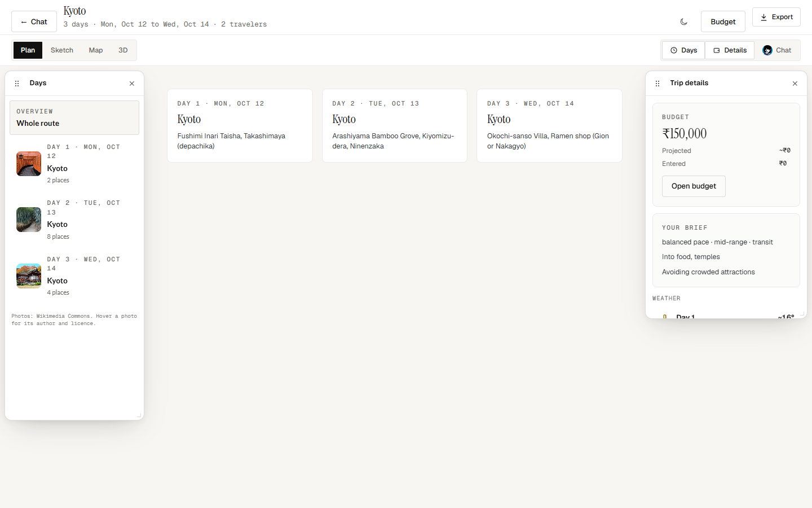Screen dimensions: 812x508
Task: Click the Entered budget row
Action: click(x=726, y=164)
